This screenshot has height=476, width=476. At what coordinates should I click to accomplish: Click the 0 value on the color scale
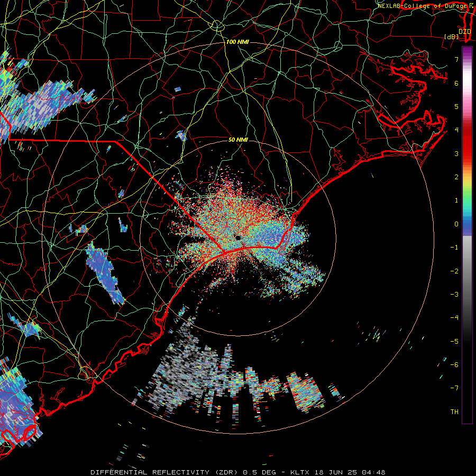point(456,224)
